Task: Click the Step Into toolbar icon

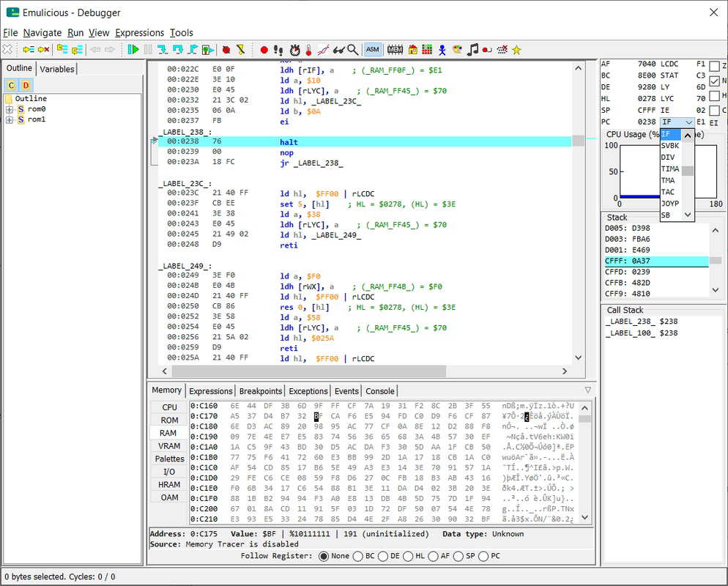Action: click(x=162, y=49)
